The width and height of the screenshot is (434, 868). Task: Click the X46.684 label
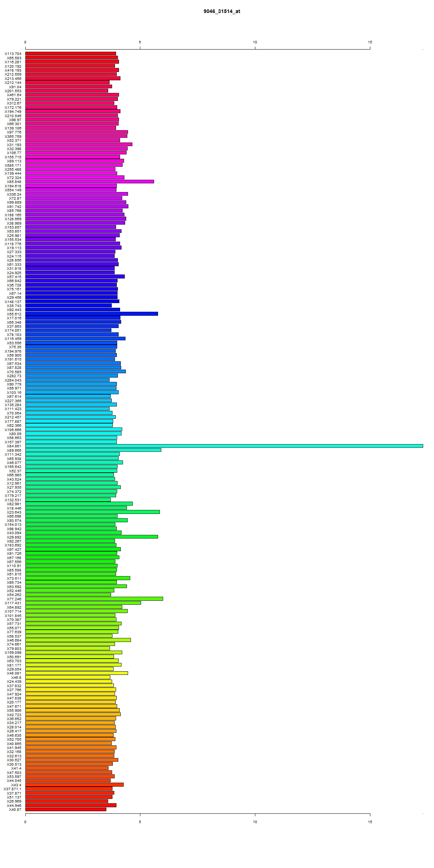tap(14, 640)
